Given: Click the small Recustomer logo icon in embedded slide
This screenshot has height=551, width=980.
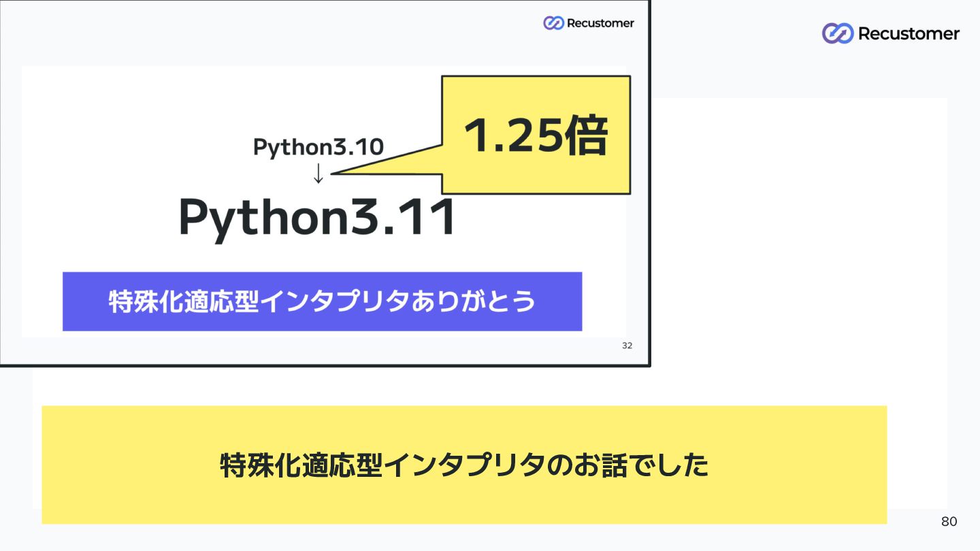Looking at the screenshot, I should point(553,23).
